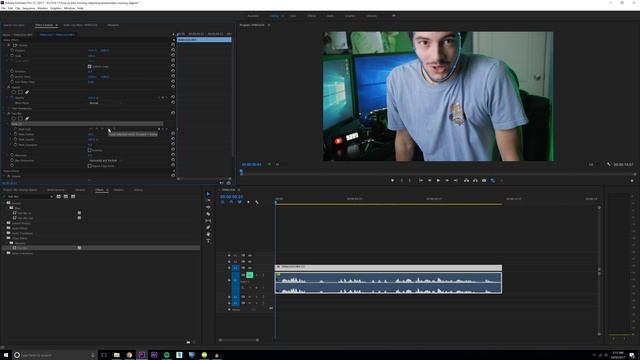This screenshot has height=360, width=640.
Task: Toggle Blurriness animation stopwatch
Action: [12, 155]
